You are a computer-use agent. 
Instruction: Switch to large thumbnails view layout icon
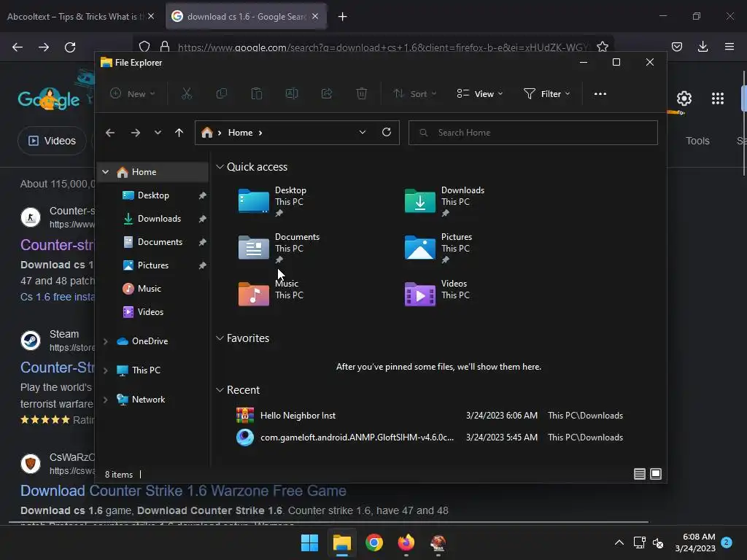pos(656,474)
